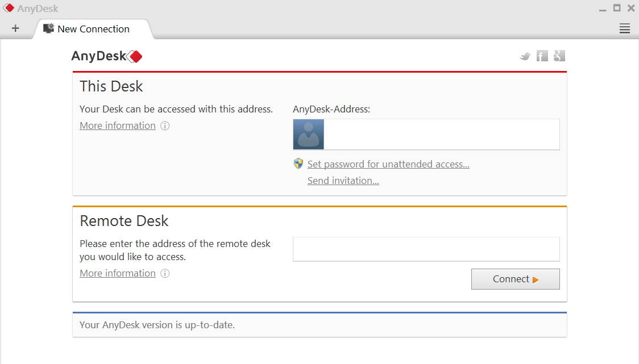Viewport: 639px width, 364px height.
Task: Maximize the AnyDesk window
Action: [x=617, y=8]
